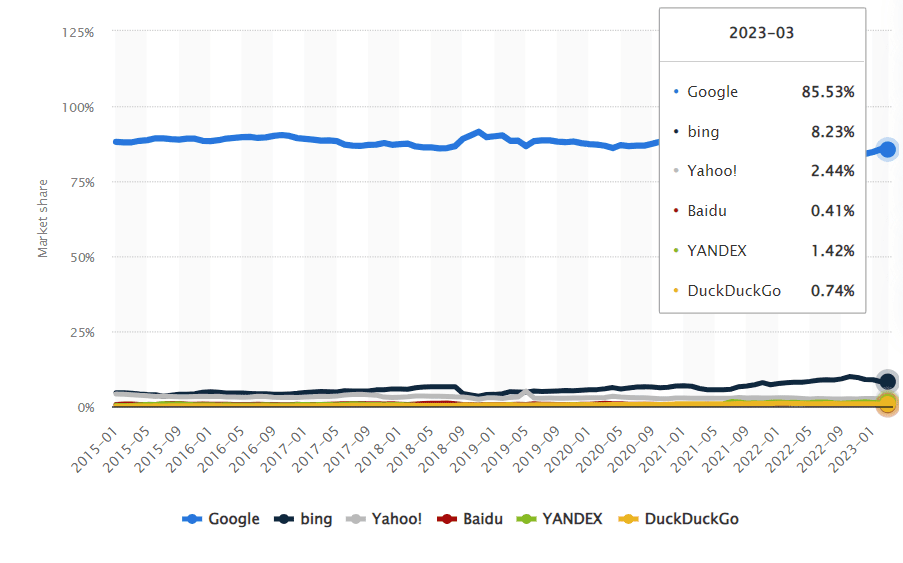Hide the Yahoo! series via legend
903x563 pixels.
point(384,519)
